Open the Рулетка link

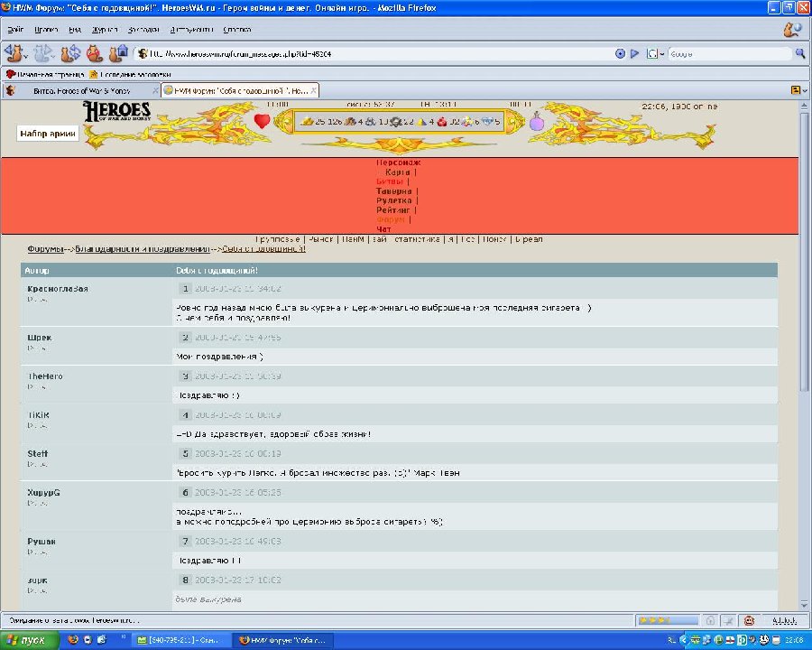pyautogui.click(x=394, y=200)
